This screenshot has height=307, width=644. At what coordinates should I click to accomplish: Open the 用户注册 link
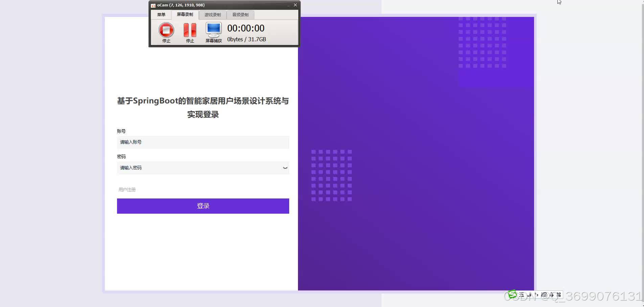[x=127, y=190]
